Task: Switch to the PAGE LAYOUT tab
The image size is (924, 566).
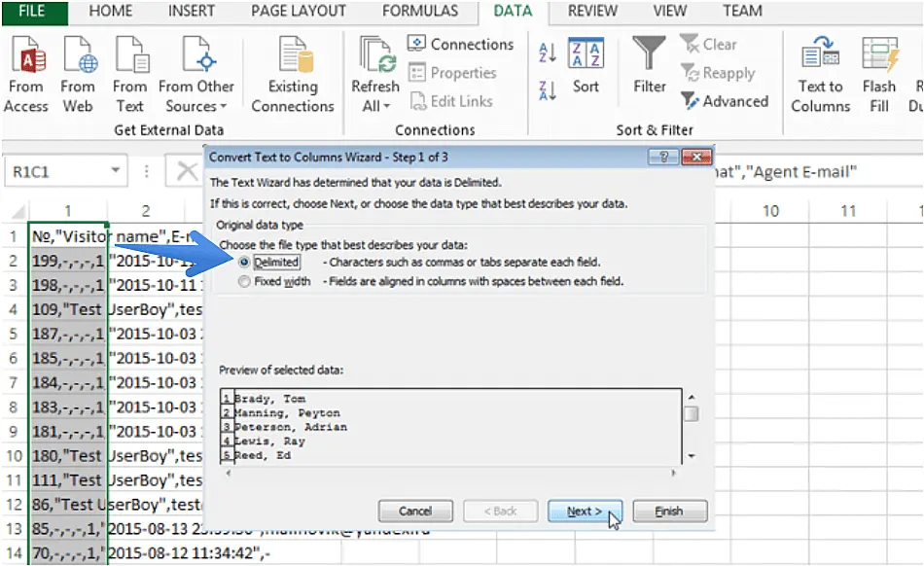Action: pyautogui.click(x=299, y=12)
